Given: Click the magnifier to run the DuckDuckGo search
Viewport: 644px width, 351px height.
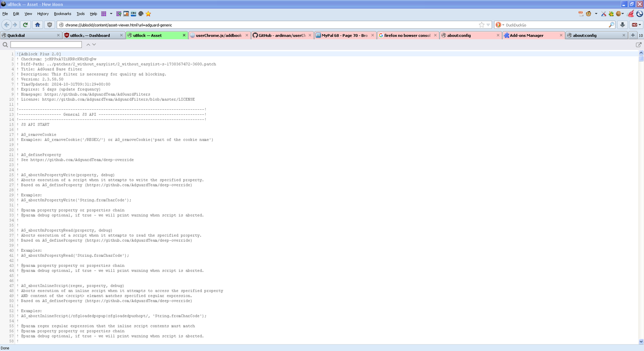Looking at the screenshot, I should coord(612,25).
